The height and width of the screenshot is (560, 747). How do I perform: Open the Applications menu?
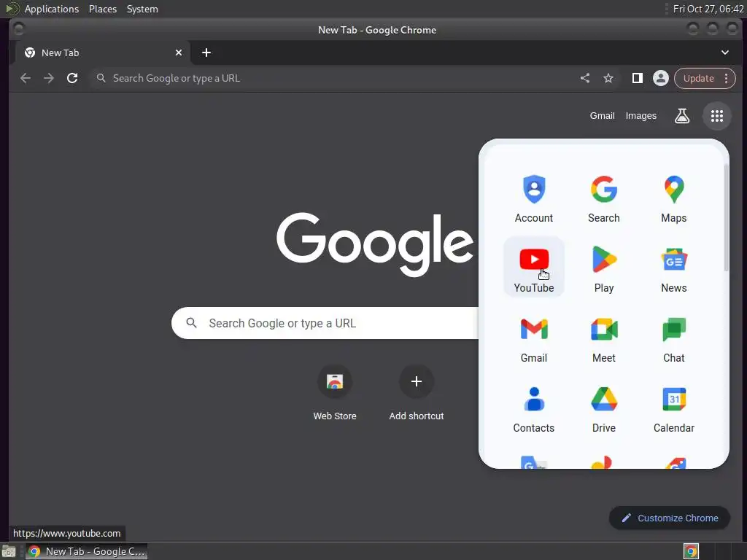(52, 9)
